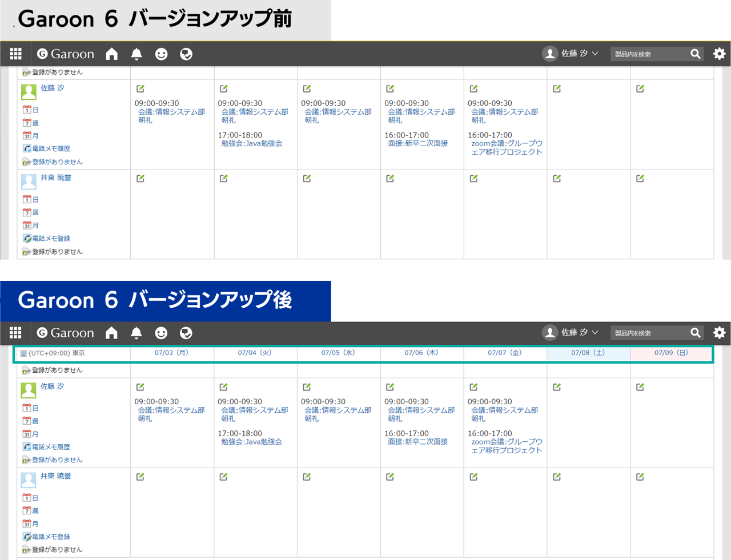This screenshot has width=731, height=560.
Task: Click the search magnifier in the before-upgrade header
Action: pyautogui.click(x=696, y=54)
